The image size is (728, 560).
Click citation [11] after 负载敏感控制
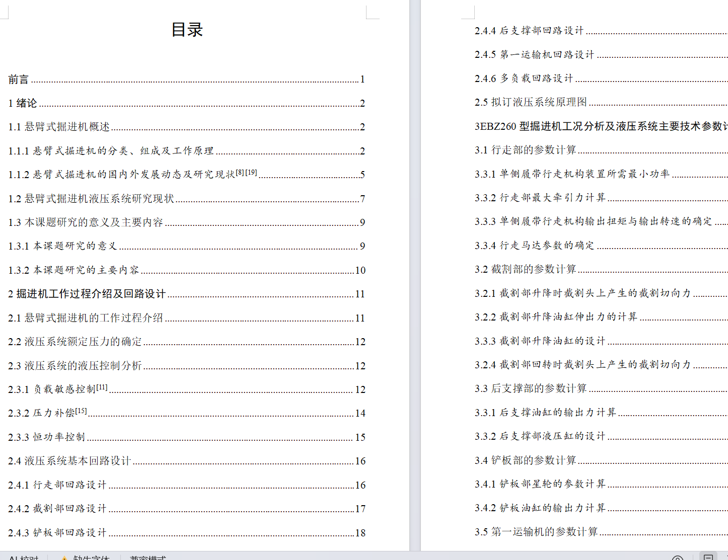[x=102, y=387]
